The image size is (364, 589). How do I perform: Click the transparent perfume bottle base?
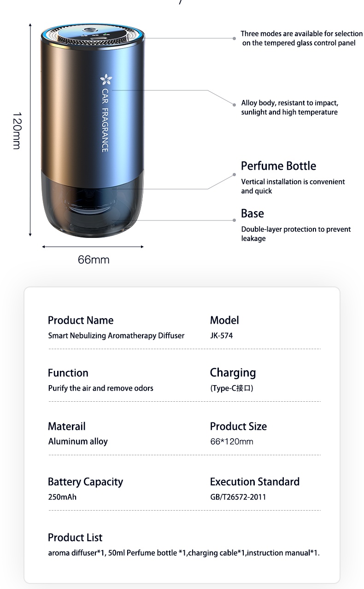[x=93, y=203]
